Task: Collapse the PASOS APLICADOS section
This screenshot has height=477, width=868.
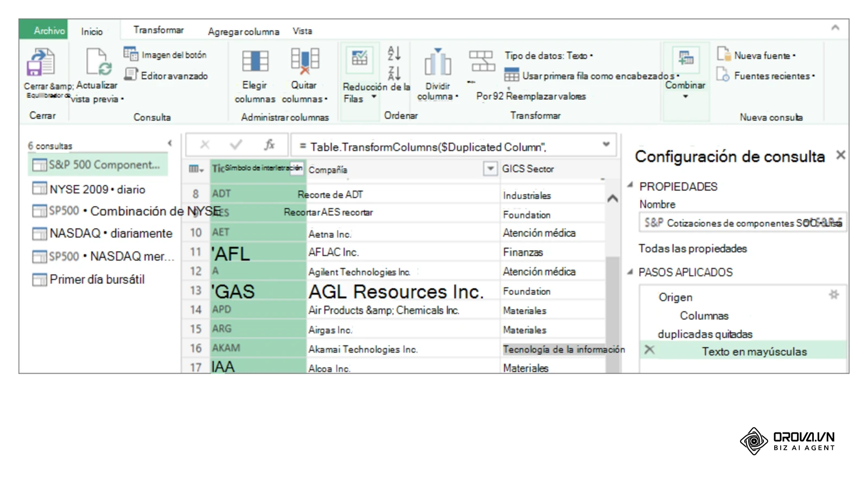Action: click(630, 272)
